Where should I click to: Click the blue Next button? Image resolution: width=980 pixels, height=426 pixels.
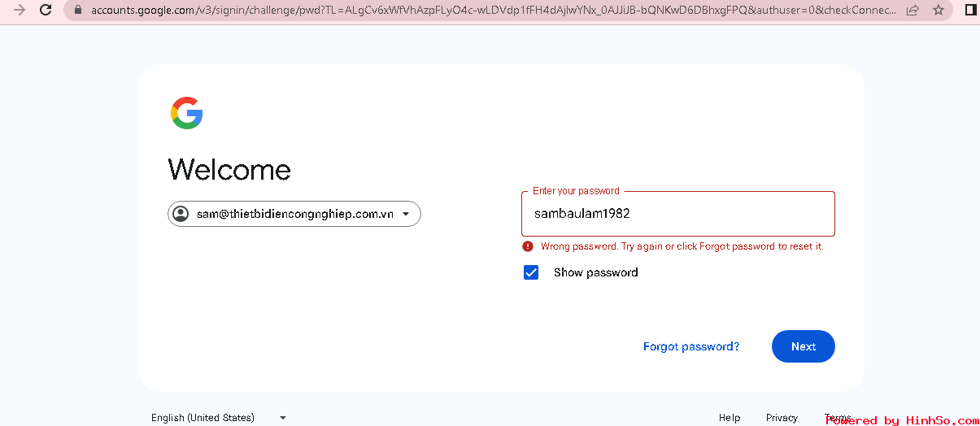click(x=804, y=346)
